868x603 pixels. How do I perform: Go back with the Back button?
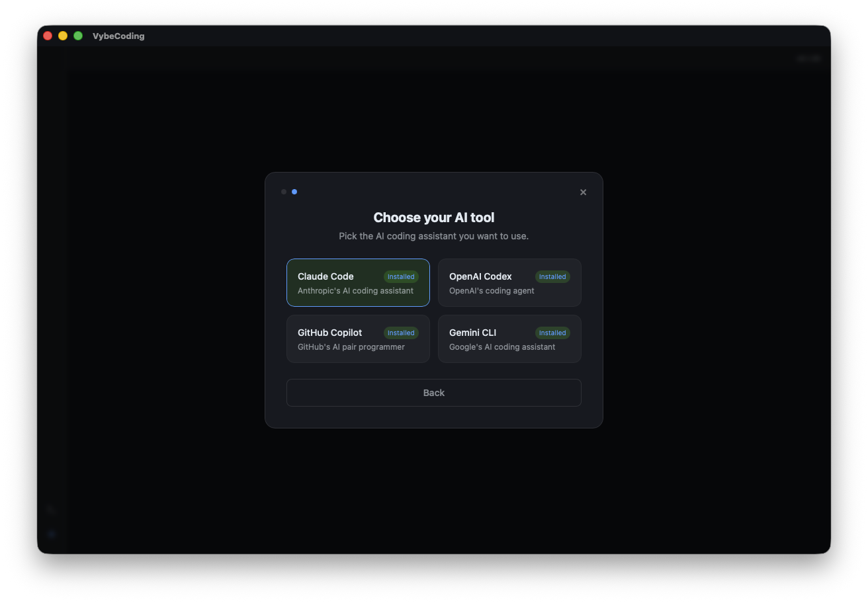pos(434,393)
